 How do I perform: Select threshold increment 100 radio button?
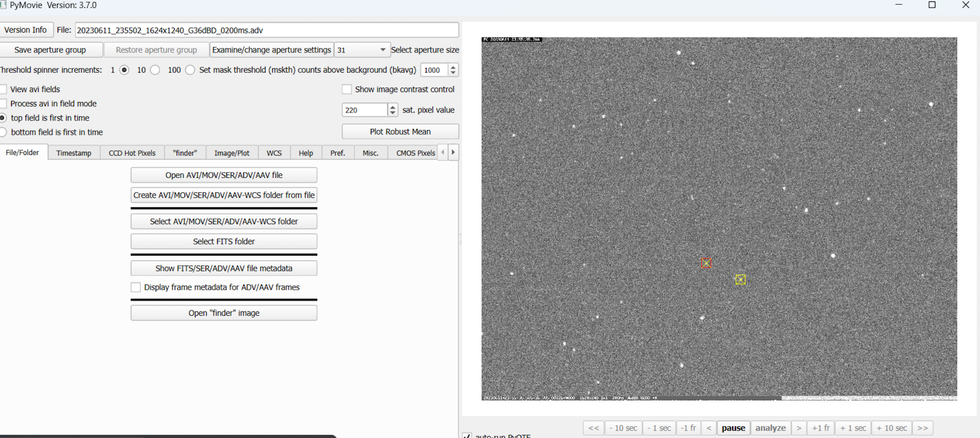(x=190, y=70)
